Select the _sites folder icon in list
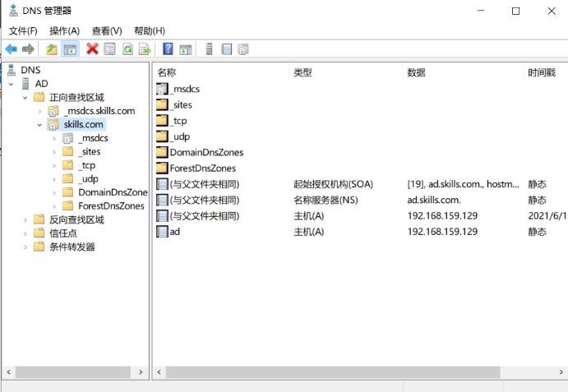Viewport: 568px width, 392px height. pyautogui.click(x=162, y=104)
